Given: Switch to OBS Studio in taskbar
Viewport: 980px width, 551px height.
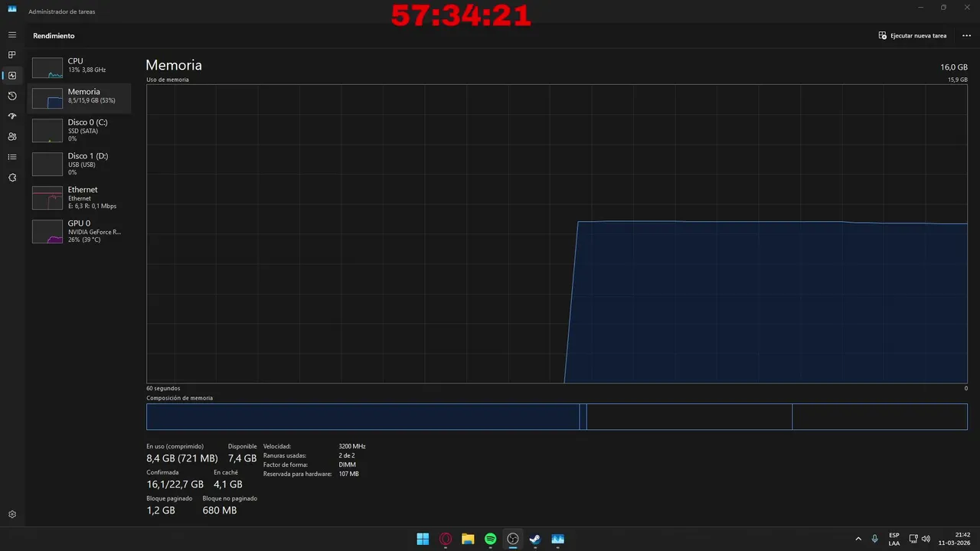Looking at the screenshot, I should (513, 539).
